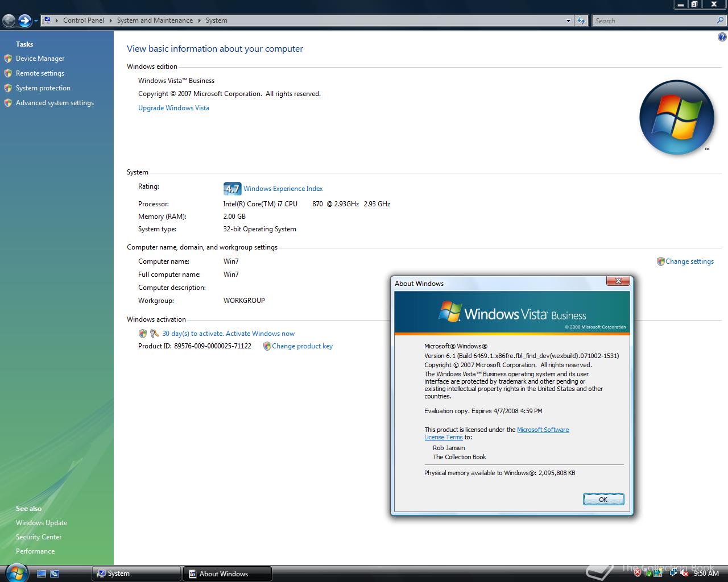Click shield icon beside Advanced system settings
728x582 pixels.
coord(8,103)
